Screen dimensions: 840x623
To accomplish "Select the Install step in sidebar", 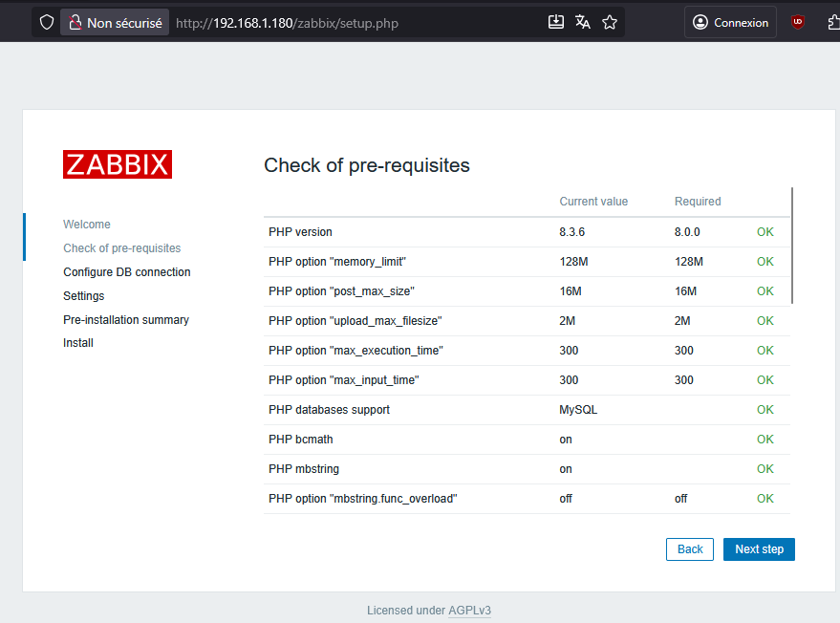I will pos(78,343).
